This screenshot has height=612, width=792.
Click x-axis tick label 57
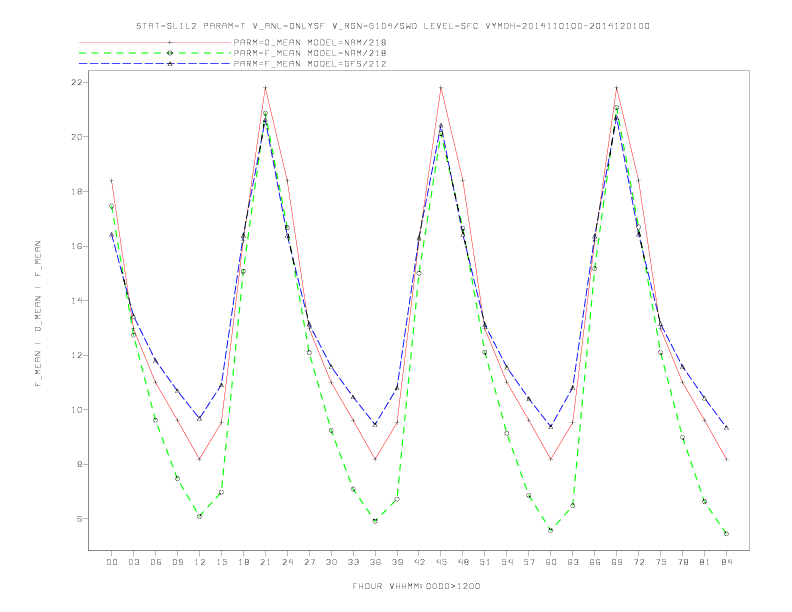(529, 562)
